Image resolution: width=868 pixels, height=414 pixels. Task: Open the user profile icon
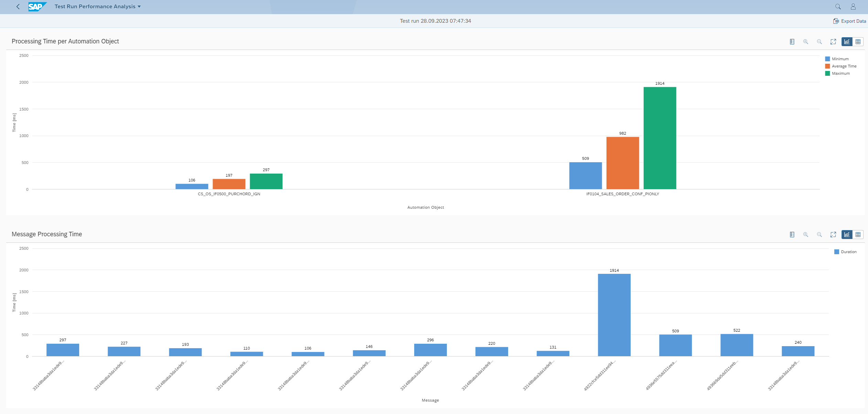853,7
